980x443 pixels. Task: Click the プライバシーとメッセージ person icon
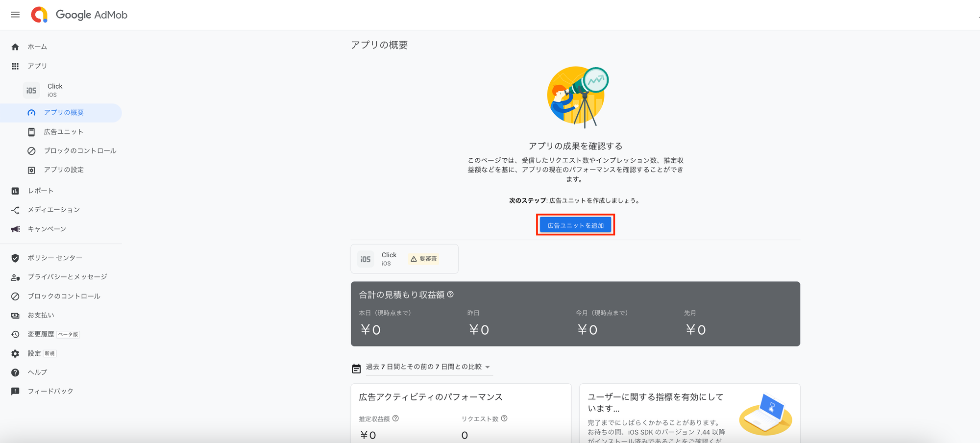pos(15,277)
